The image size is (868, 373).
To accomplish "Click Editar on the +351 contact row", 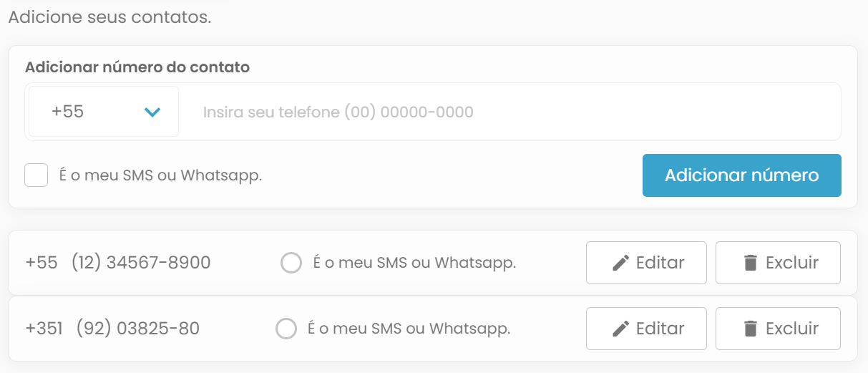I will [x=646, y=329].
